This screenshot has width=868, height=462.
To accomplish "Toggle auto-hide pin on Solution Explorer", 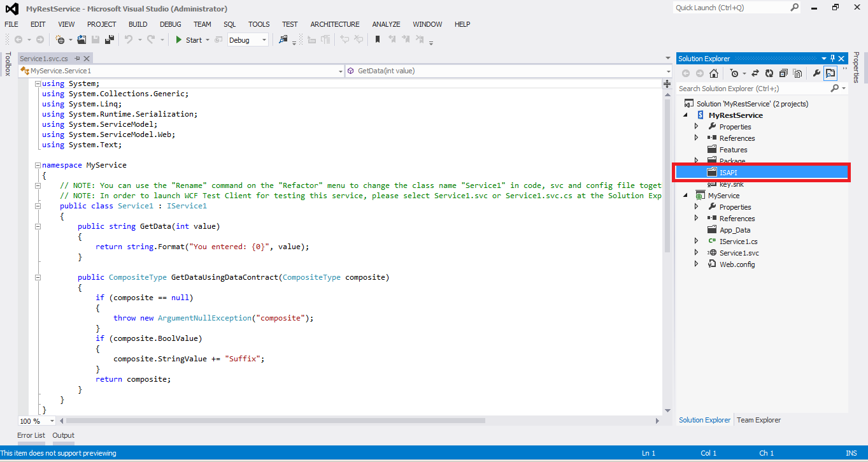I will 833,58.
